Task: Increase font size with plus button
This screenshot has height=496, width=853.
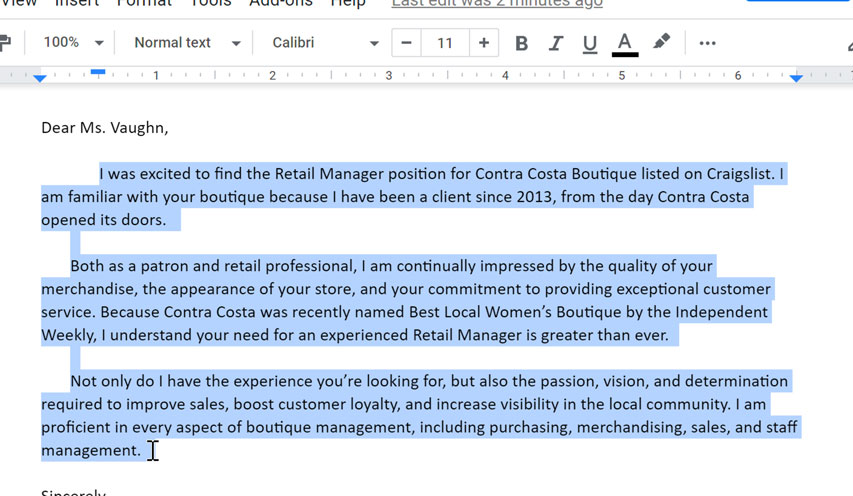Action: tap(484, 43)
